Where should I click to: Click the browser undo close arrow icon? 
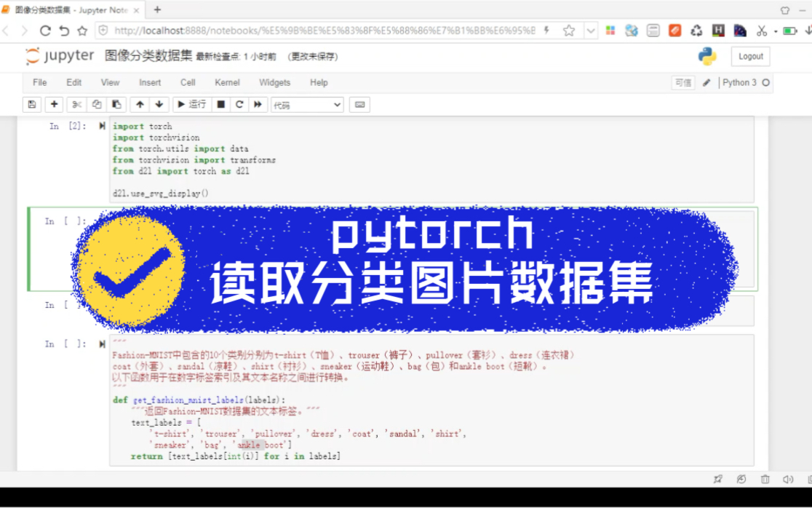pyautogui.click(x=64, y=31)
